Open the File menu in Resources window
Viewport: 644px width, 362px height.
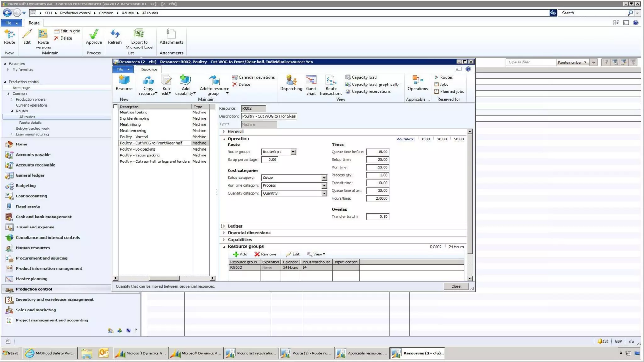123,69
